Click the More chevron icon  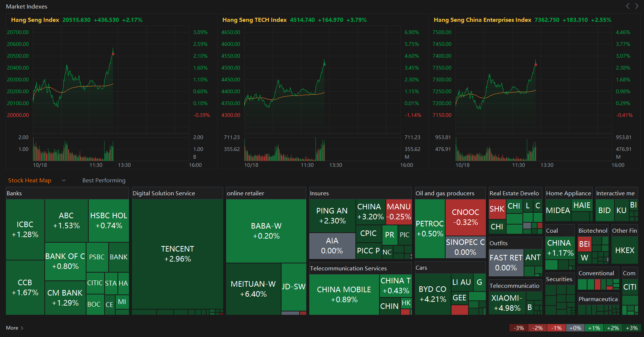pyautogui.click(x=22, y=328)
